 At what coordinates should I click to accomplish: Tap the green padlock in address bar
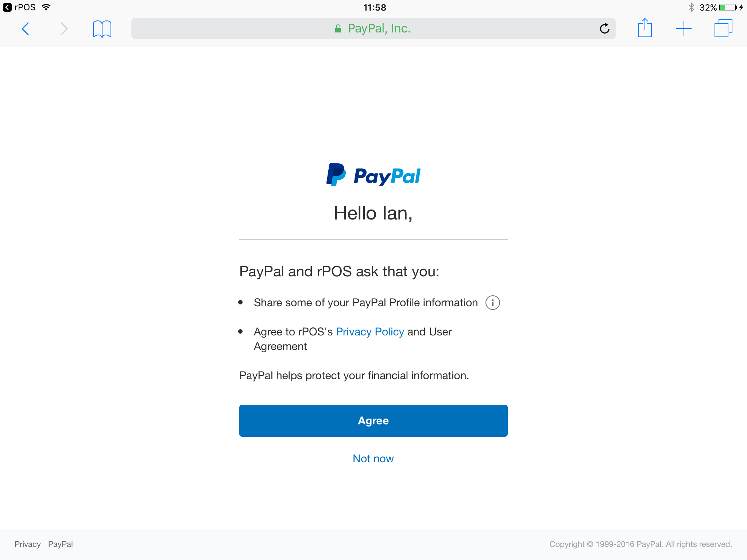point(338,28)
